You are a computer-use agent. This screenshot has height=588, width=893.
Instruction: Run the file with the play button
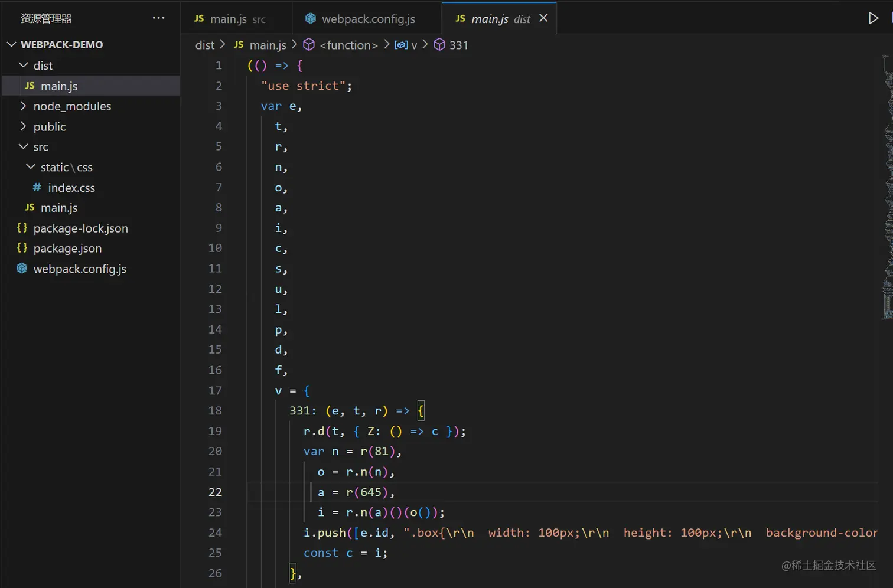tap(873, 18)
